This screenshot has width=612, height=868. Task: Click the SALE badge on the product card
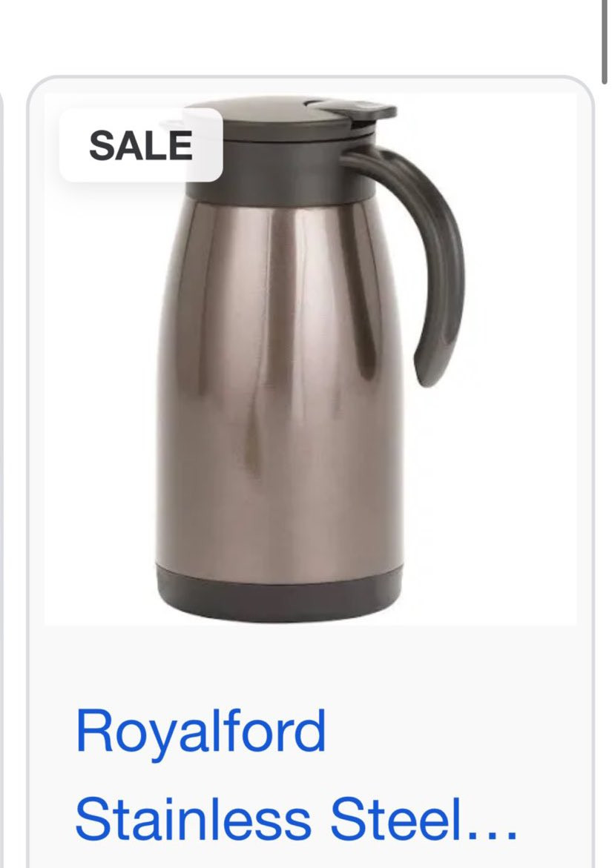point(141,145)
